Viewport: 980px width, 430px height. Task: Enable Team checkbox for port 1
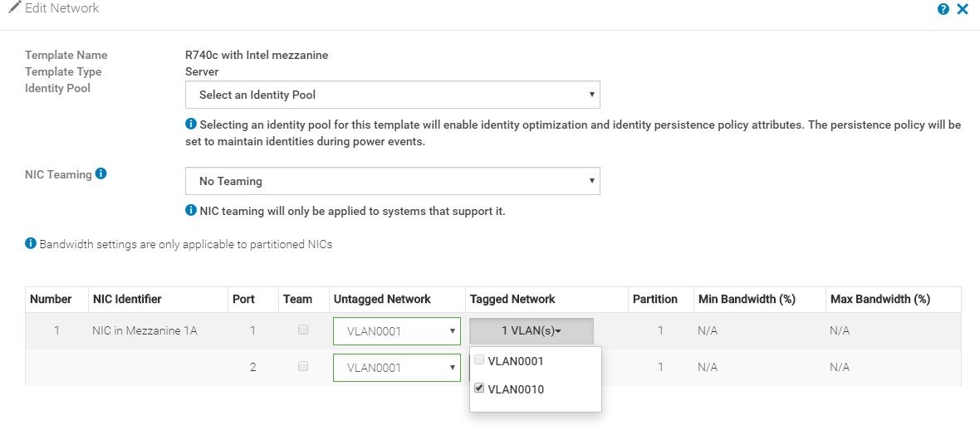click(x=303, y=330)
